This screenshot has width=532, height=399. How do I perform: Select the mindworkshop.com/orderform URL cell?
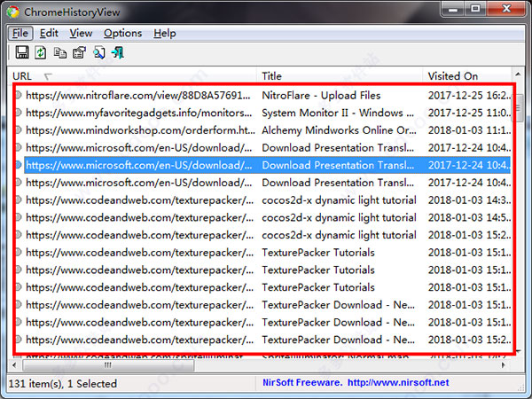140,130
